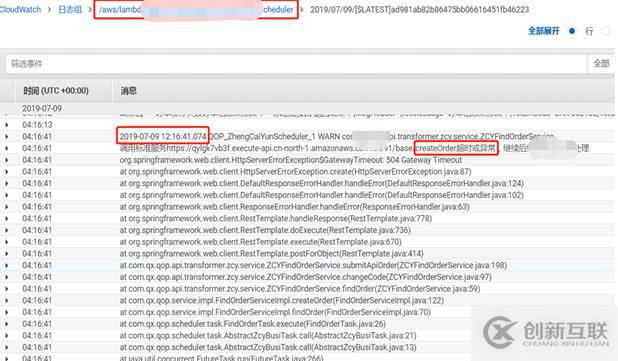The width and height of the screenshot is (618, 361).
Task: Expand the RestTemplate.doExecute log row
Action: (7, 230)
